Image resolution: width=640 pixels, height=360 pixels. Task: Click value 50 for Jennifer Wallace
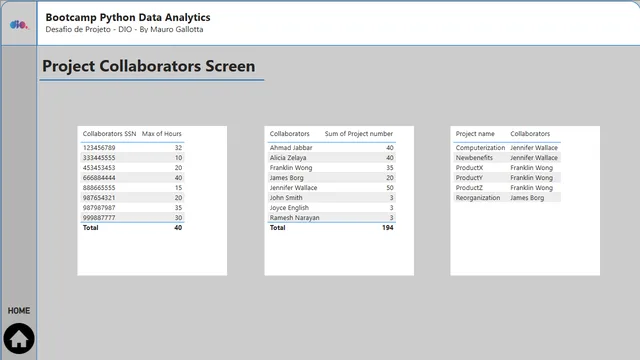coord(390,188)
